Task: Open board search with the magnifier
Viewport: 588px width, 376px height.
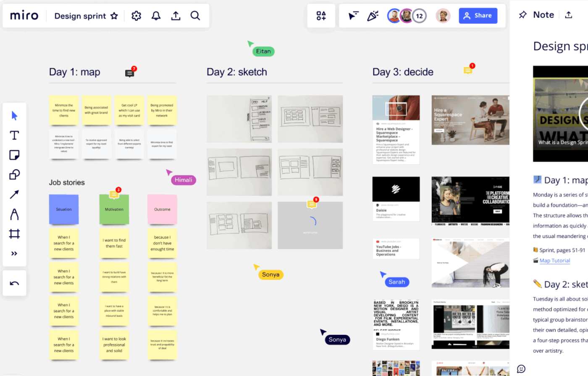Action: [195, 16]
